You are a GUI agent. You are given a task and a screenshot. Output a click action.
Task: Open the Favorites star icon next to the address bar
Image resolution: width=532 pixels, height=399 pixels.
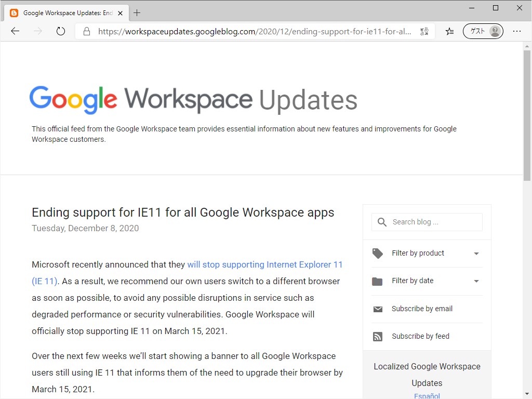point(449,31)
